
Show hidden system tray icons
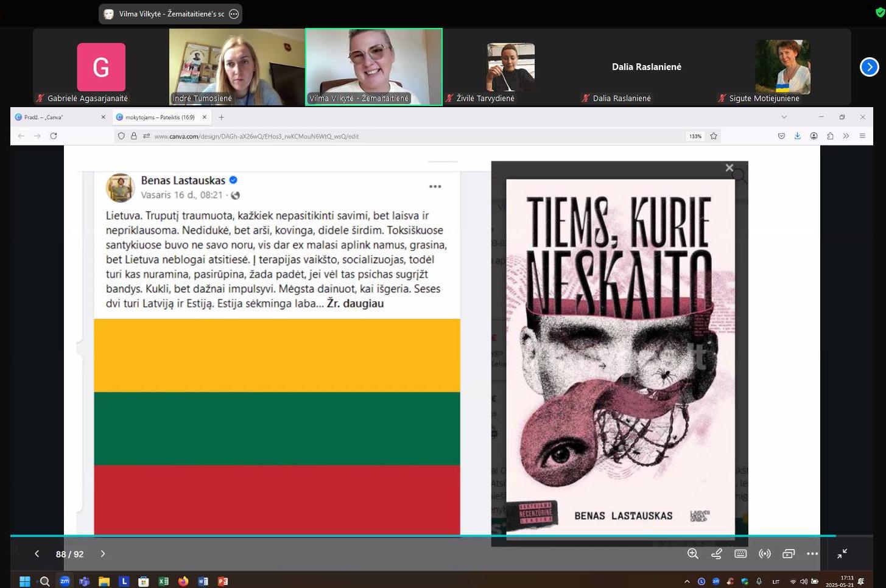tap(687, 581)
